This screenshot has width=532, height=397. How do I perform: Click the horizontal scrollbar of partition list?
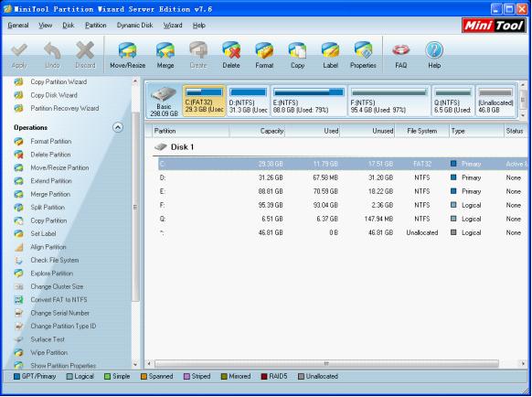[326, 364]
